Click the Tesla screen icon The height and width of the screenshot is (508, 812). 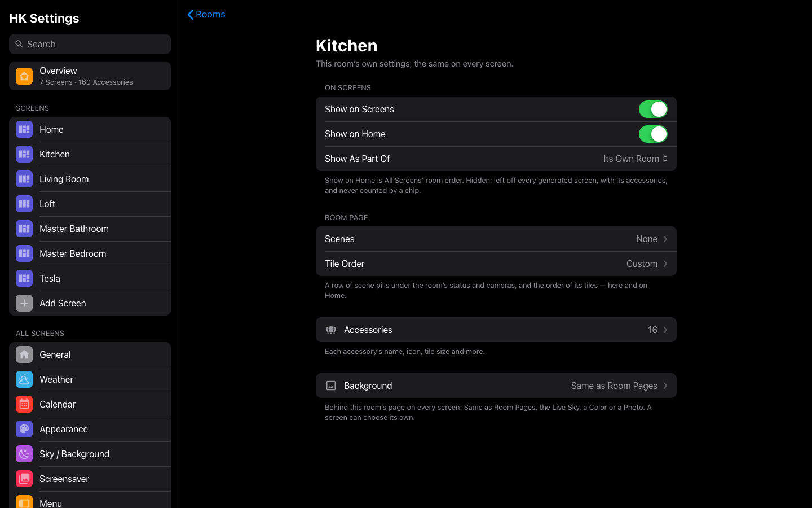click(24, 278)
